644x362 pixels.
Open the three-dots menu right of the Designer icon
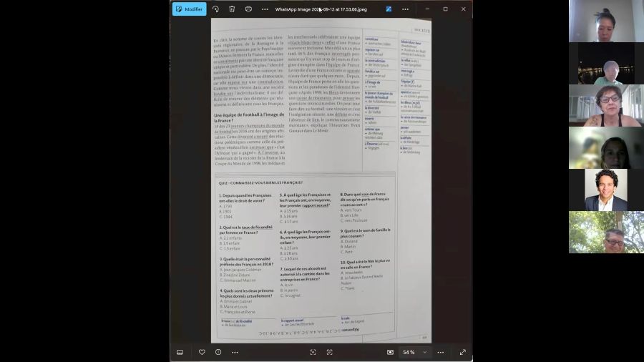[405, 9]
